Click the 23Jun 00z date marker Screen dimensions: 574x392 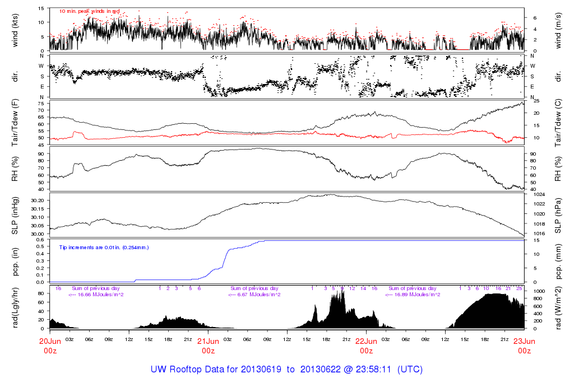tap(524, 346)
